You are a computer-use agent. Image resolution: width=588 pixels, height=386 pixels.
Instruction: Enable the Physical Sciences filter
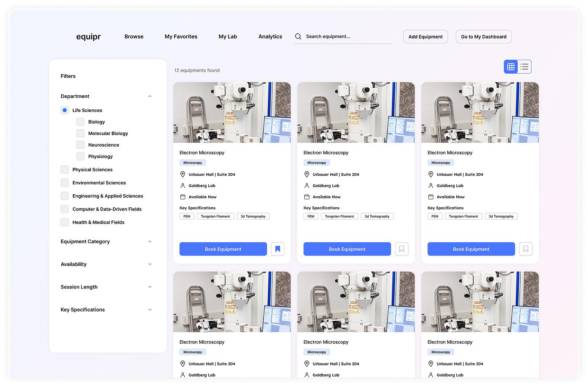[x=64, y=169]
